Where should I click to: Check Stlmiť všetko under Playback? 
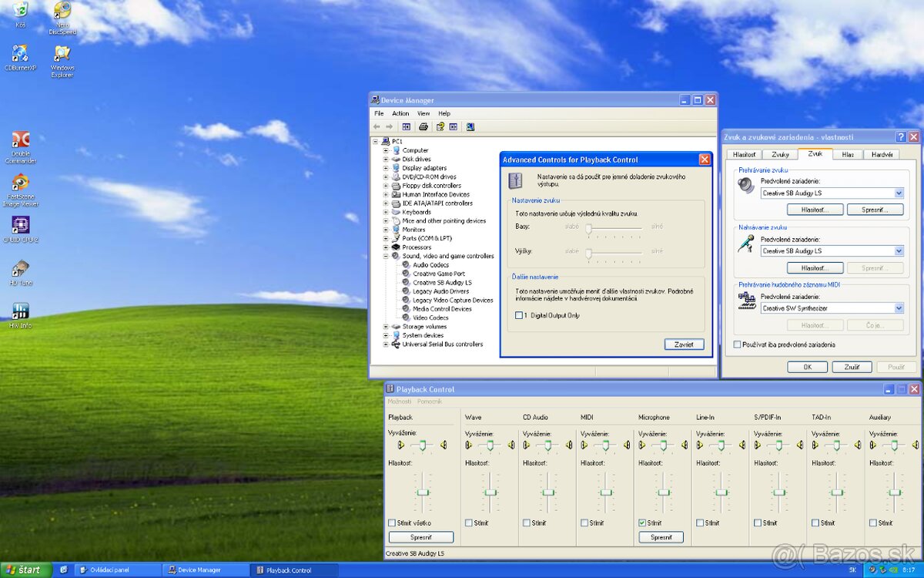392,523
